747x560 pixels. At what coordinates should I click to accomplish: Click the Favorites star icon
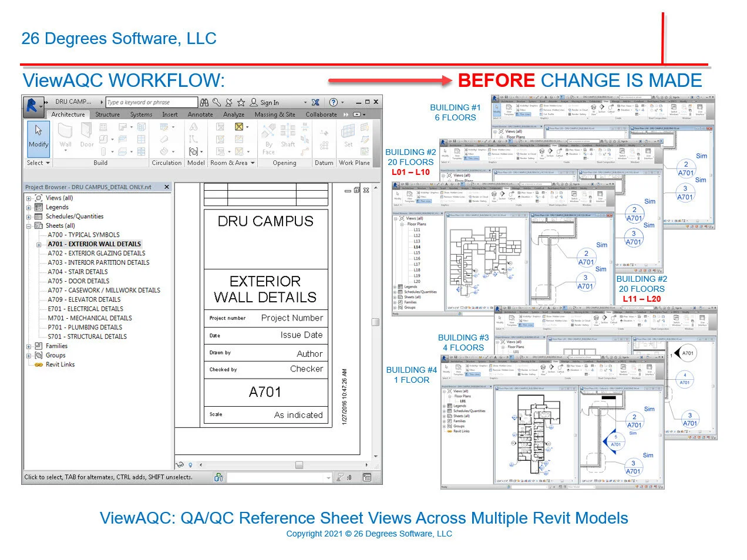pos(241,102)
